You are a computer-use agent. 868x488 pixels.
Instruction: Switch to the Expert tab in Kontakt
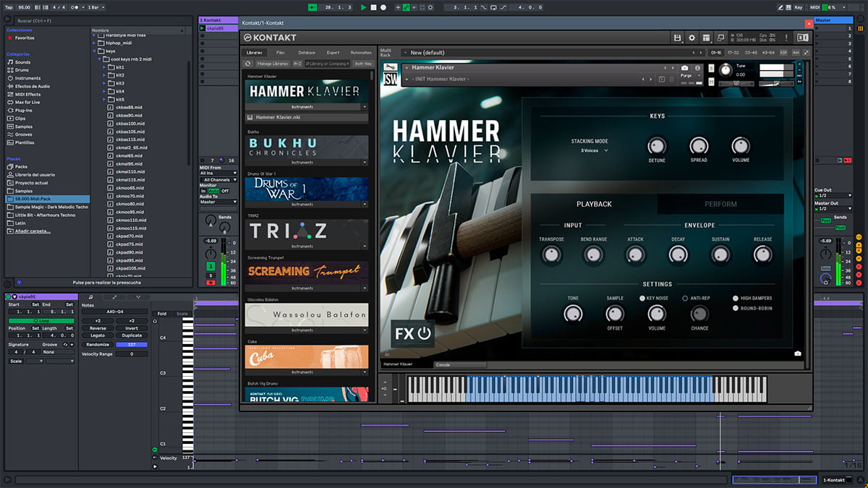coord(333,53)
